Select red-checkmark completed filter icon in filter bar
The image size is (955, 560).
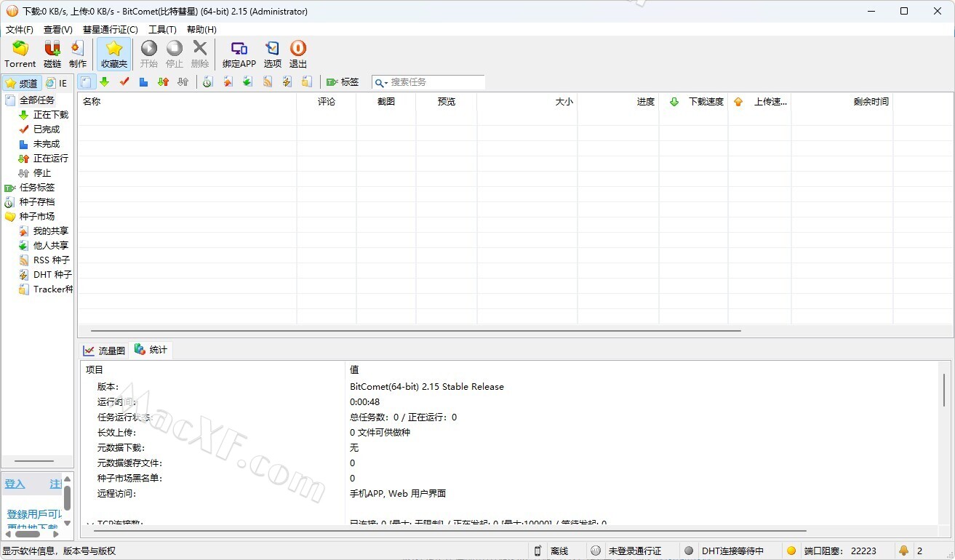pos(124,82)
